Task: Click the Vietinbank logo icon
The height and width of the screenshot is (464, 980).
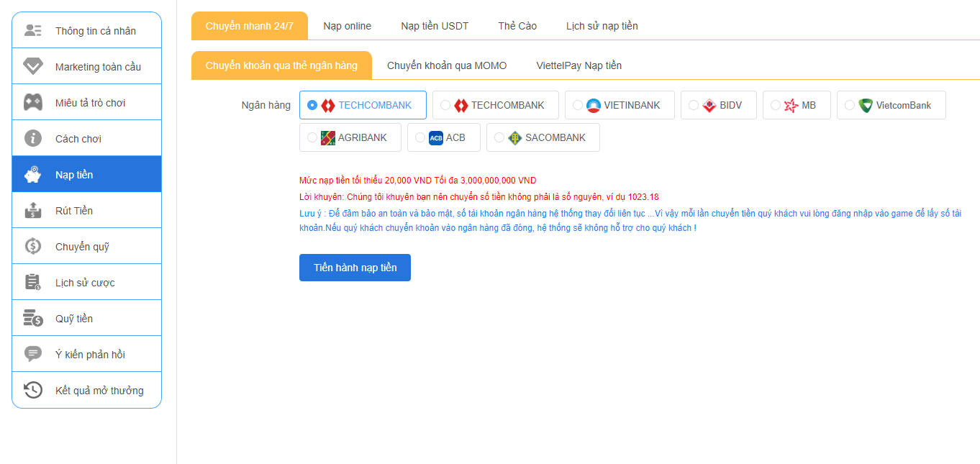Action: pyautogui.click(x=594, y=105)
